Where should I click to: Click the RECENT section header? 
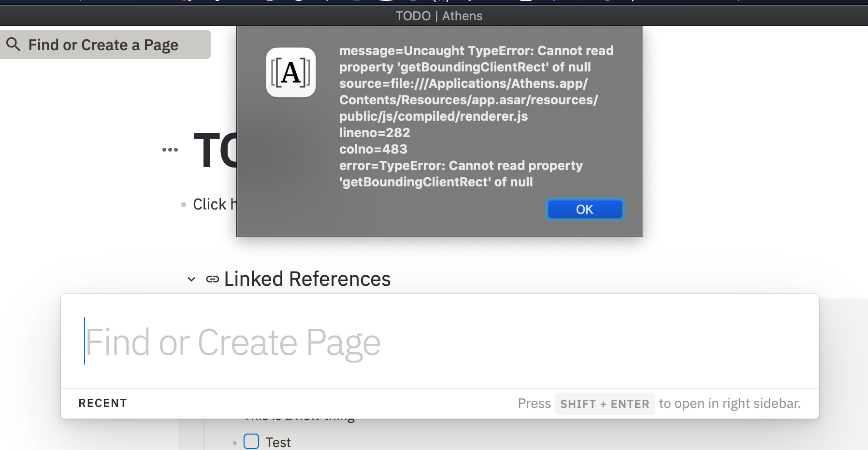tap(102, 403)
